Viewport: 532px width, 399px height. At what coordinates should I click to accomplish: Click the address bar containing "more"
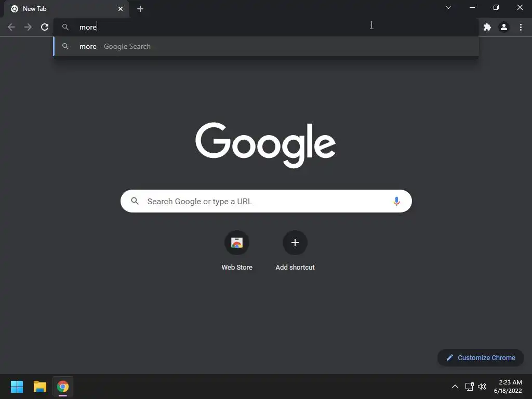tap(266, 27)
